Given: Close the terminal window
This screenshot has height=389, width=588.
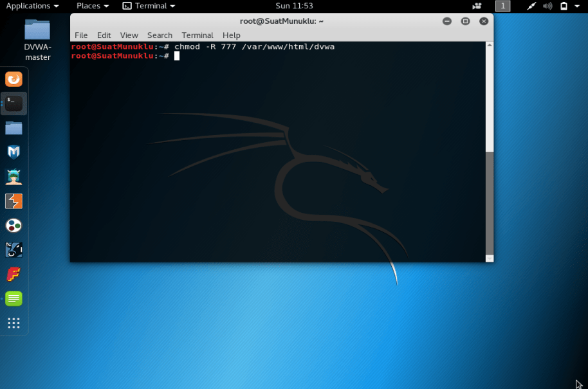Looking at the screenshot, I should [484, 21].
